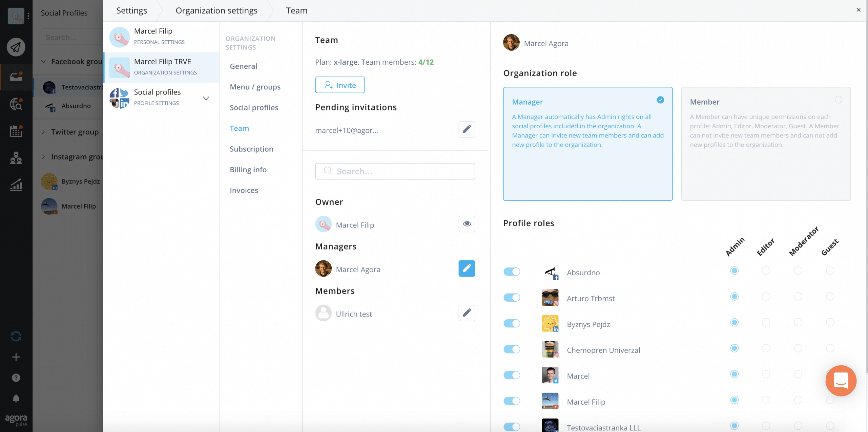
Task: Select Guest role for Byznys Pejdz
Action: [x=830, y=322]
